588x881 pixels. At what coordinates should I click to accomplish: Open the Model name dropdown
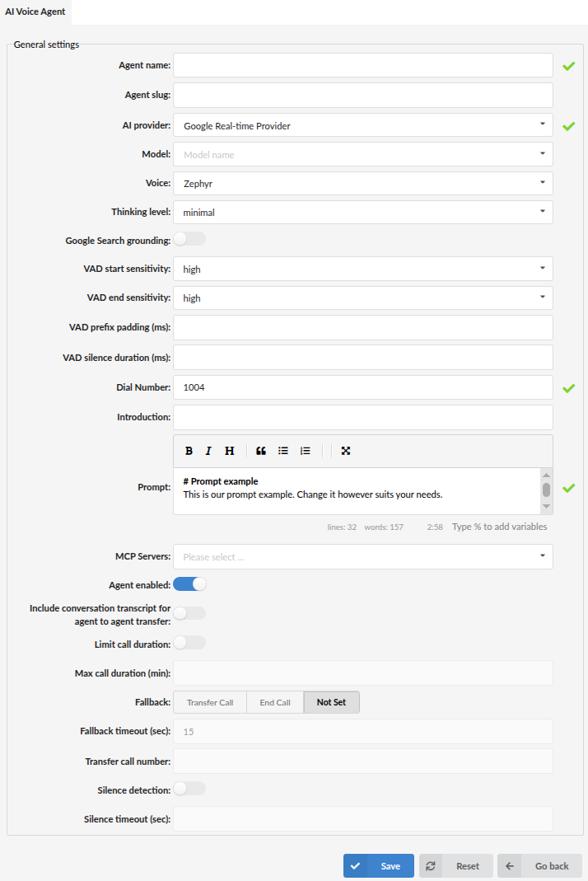(x=363, y=154)
